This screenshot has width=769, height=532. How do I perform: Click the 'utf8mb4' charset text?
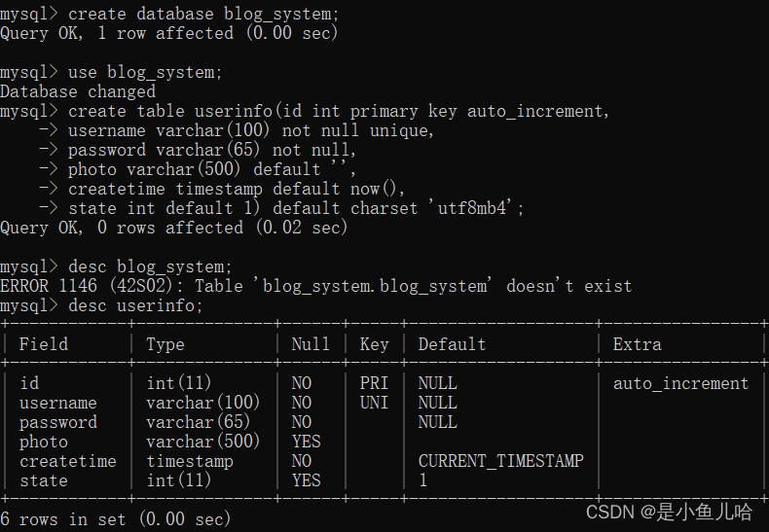(x=471, y=208)
